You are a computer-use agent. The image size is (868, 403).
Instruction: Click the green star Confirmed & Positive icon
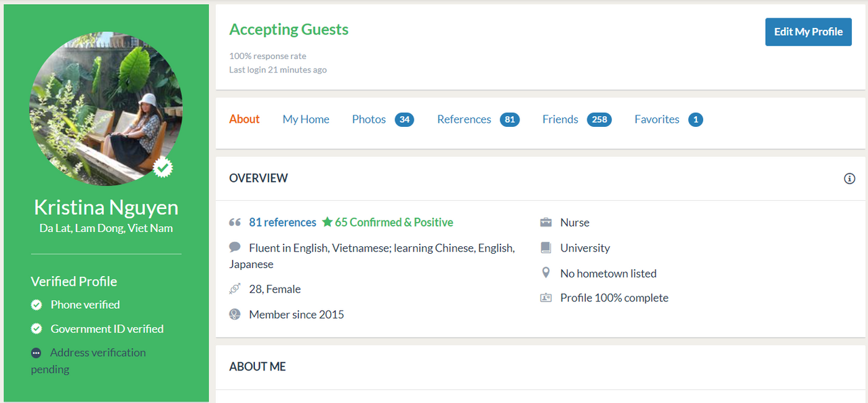328,222
